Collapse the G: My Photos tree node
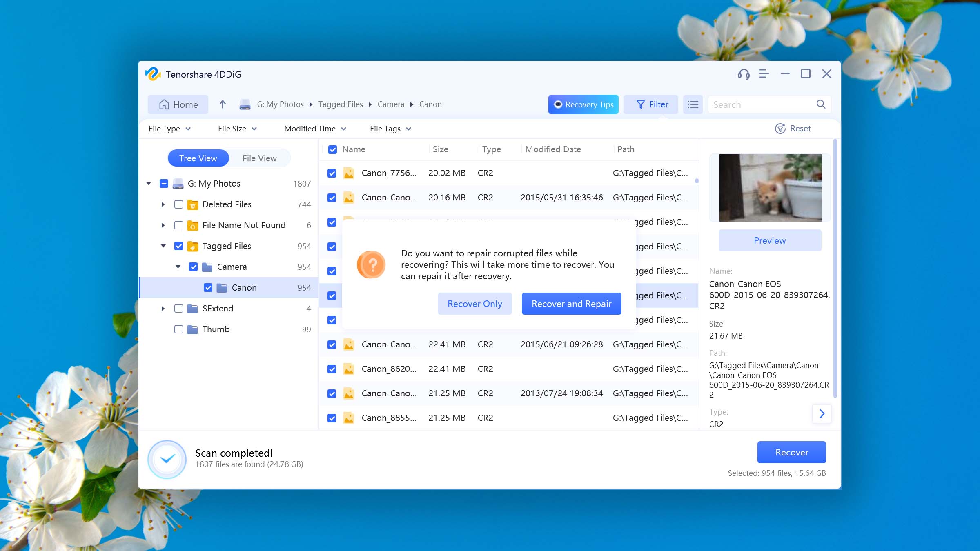Viewport: 980px width, 551px height. 149,184
